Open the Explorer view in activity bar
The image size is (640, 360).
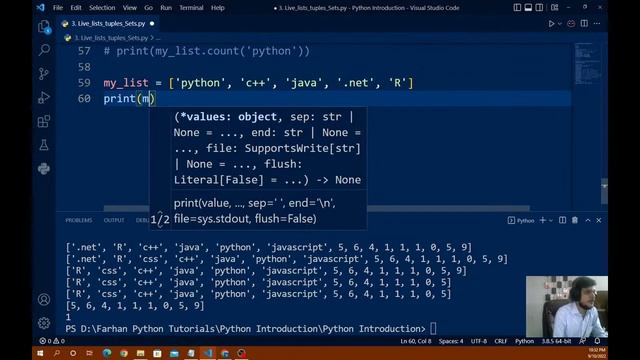pos(44,27)
